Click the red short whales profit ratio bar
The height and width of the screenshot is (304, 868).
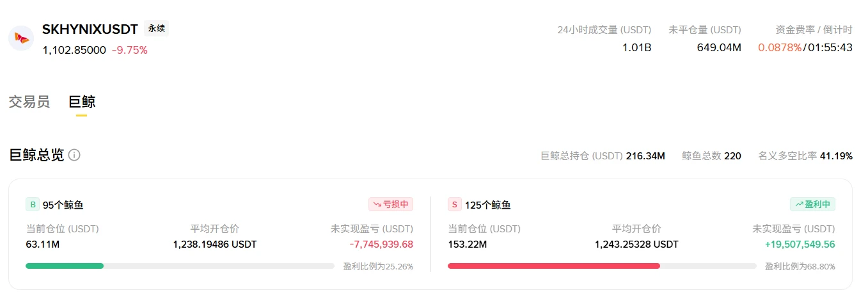point(554,266)
